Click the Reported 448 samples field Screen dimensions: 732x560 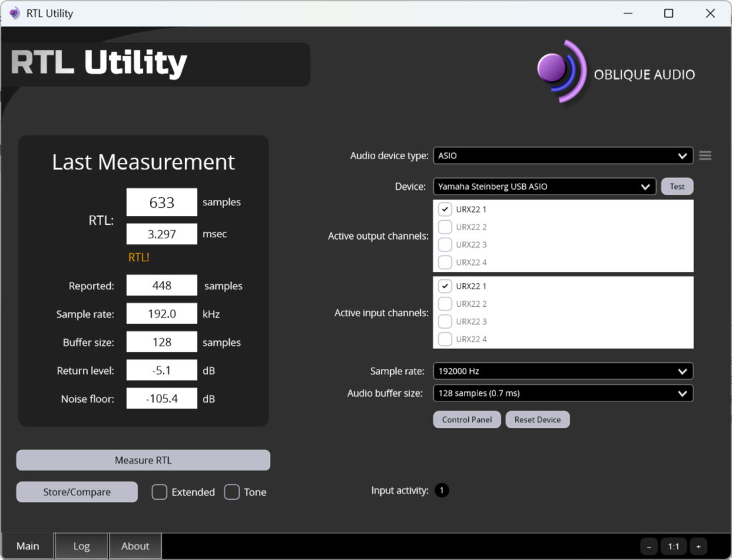click(162, 286)
